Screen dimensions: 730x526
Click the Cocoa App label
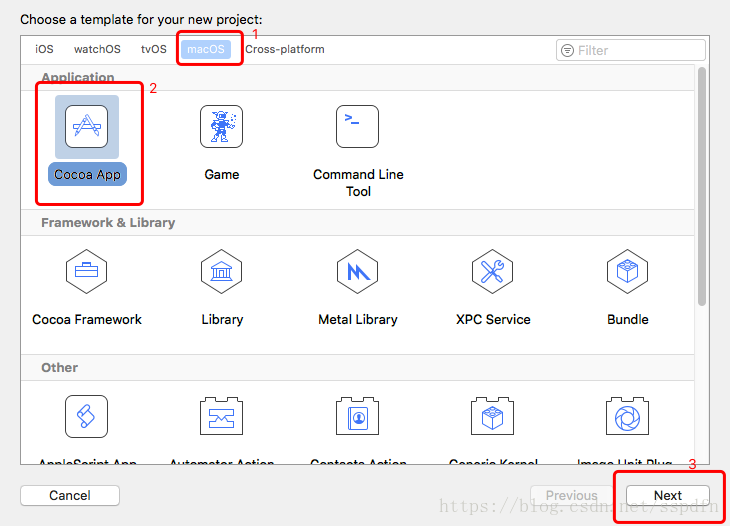click(x=87, y=175)
